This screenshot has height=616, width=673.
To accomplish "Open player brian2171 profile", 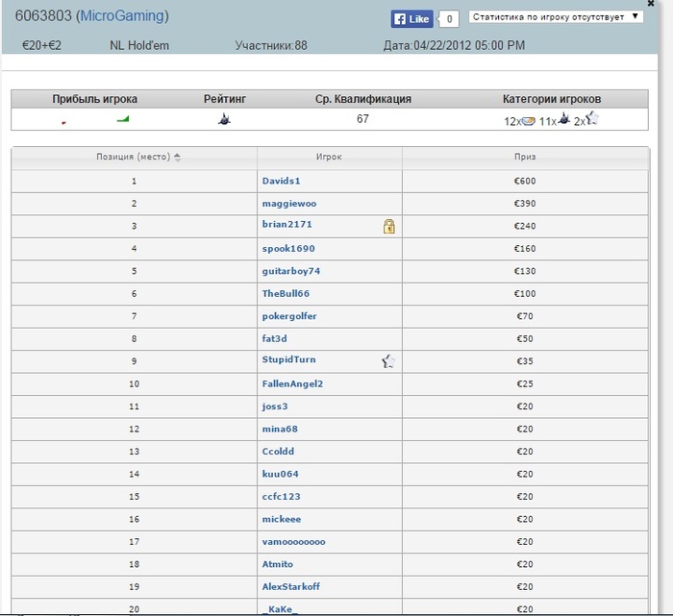I will 287,224.
